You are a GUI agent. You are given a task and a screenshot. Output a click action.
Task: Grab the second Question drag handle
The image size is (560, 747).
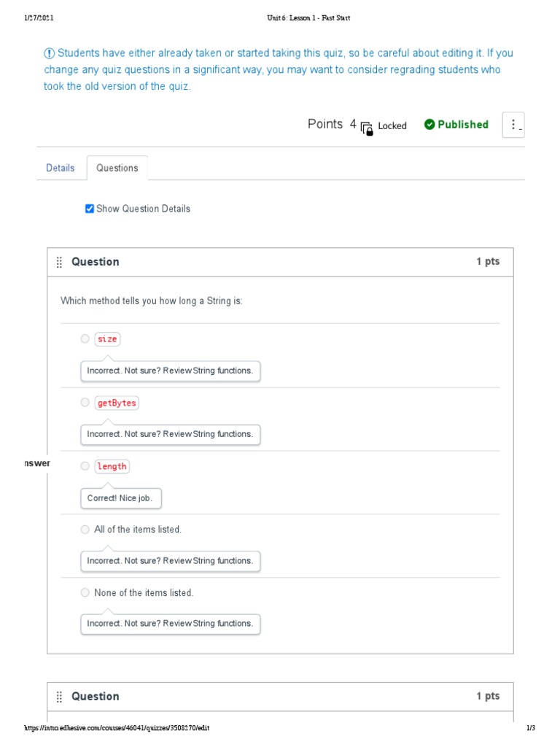pyautogui.click(x=59, y=697)
